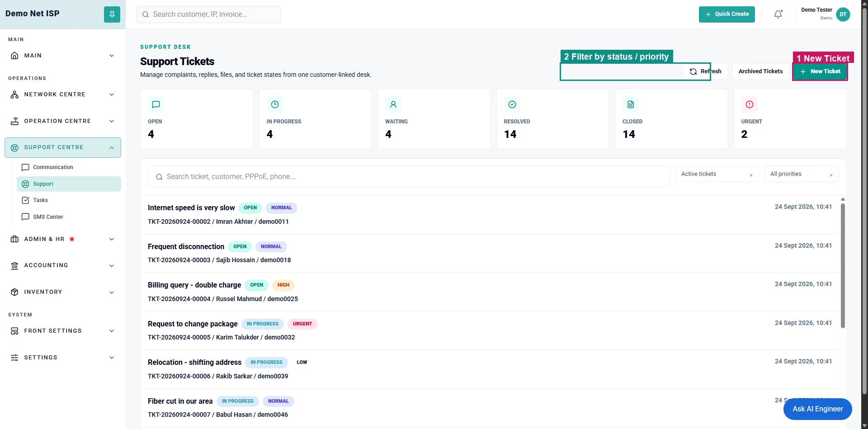Open Archived Tickets
This screenshot has width=868, height=429.
tap(760, 71)
